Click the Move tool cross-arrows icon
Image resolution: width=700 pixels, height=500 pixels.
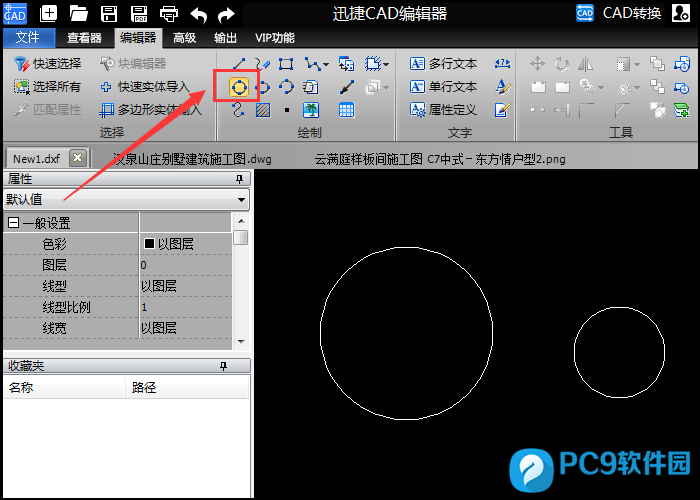point(538,63)
